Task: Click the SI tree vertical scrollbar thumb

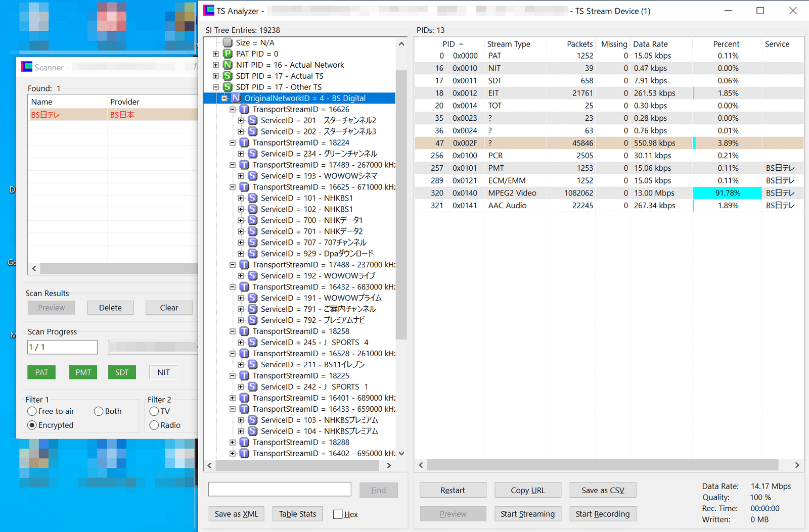Action: click(x=401, y=202)
